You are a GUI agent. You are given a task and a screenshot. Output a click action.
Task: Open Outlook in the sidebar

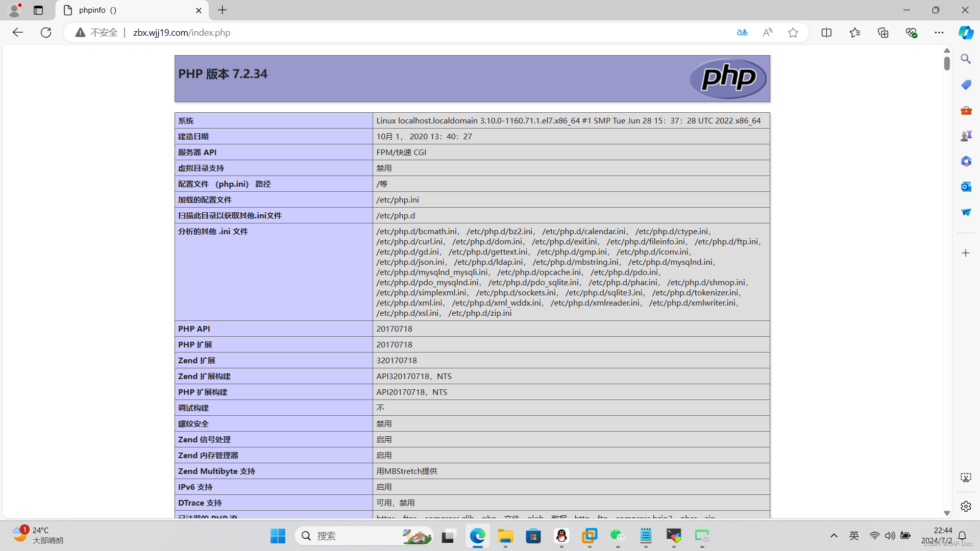click(966, 187)
